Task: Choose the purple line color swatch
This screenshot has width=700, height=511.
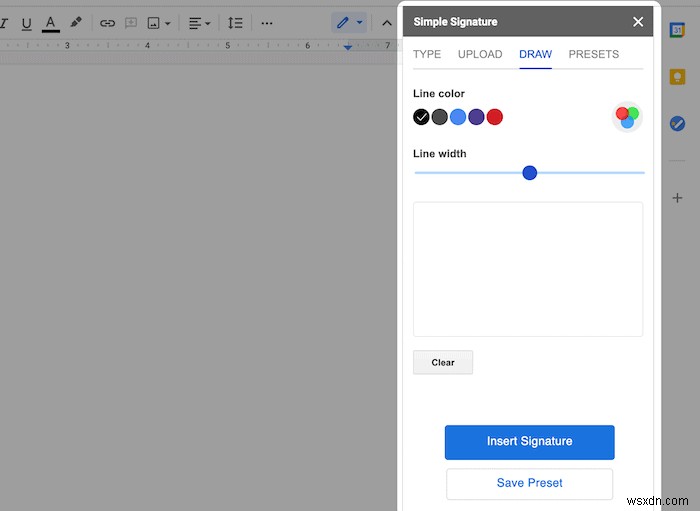Action: coord(476,117)
